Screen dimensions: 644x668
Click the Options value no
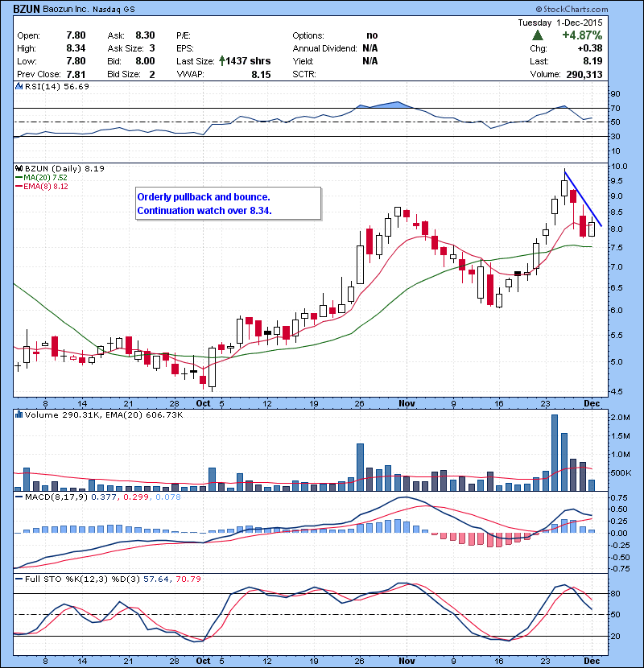pos(372,35)
